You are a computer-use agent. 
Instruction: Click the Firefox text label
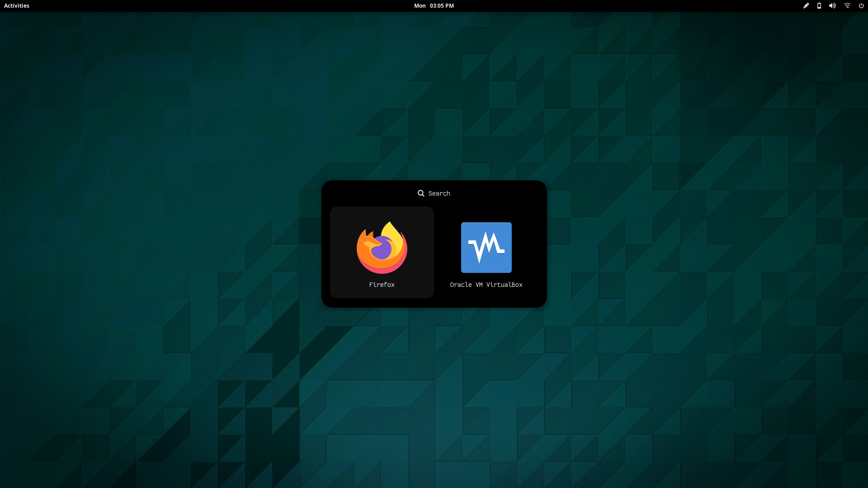pyautogui.click(x=382, y=285)
